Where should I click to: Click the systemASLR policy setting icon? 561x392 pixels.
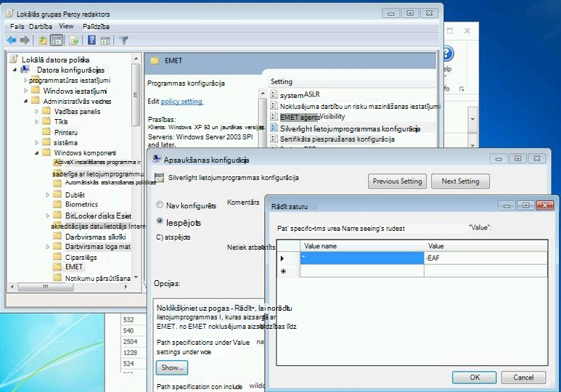(x=274, y=94)
